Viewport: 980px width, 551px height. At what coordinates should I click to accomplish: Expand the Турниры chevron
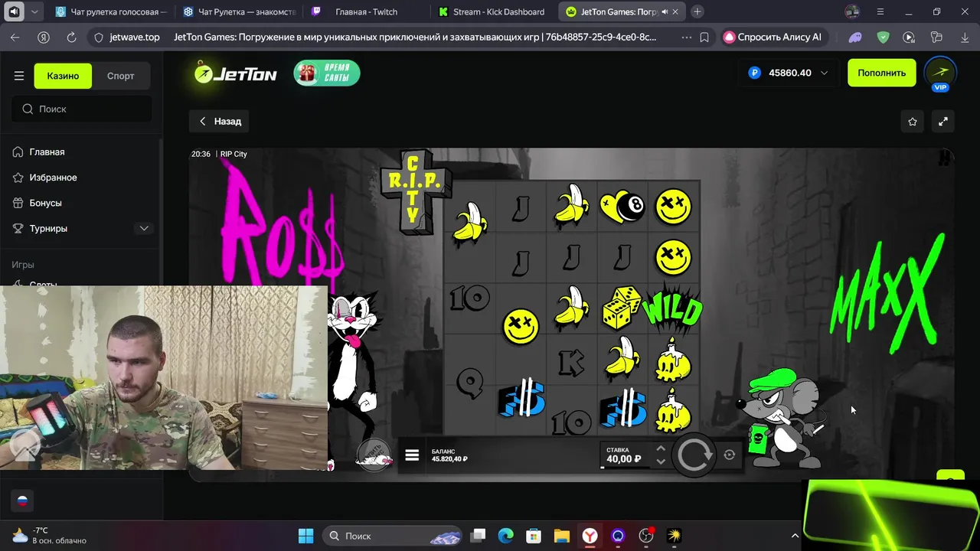click(x=144, y=228)
